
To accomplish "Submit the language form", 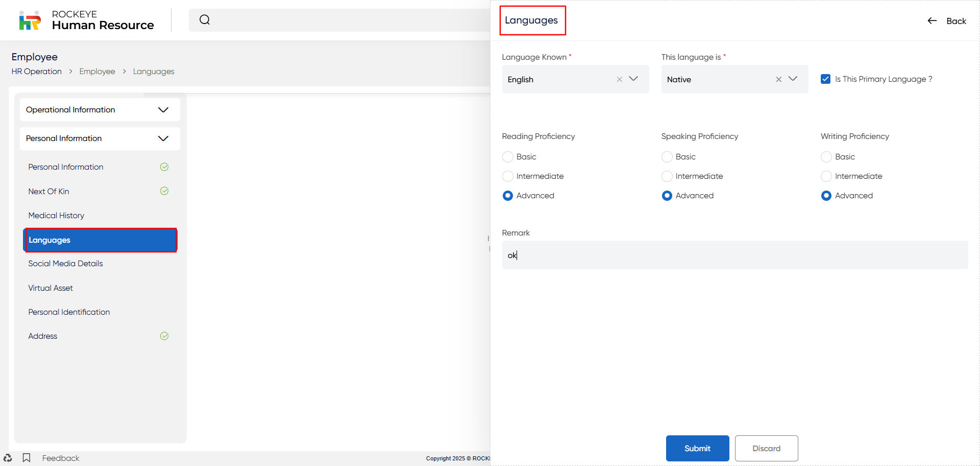I will click(697, 449).
